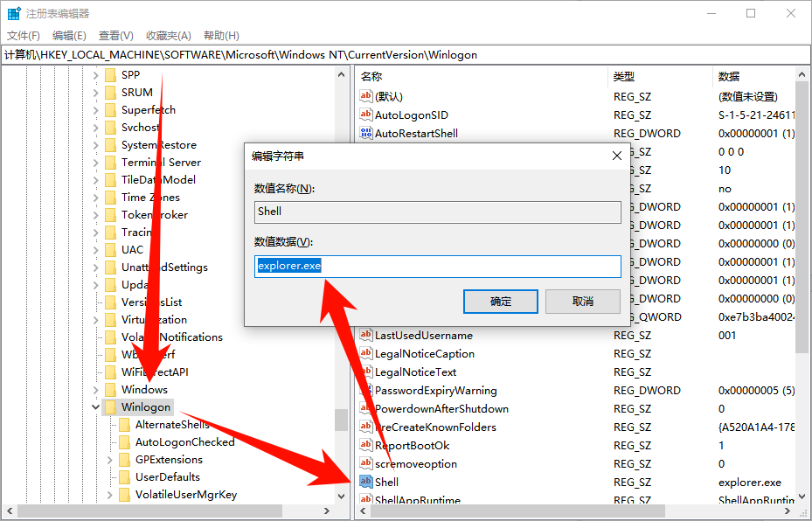Open the 文件(F) menu

[24, 36]
